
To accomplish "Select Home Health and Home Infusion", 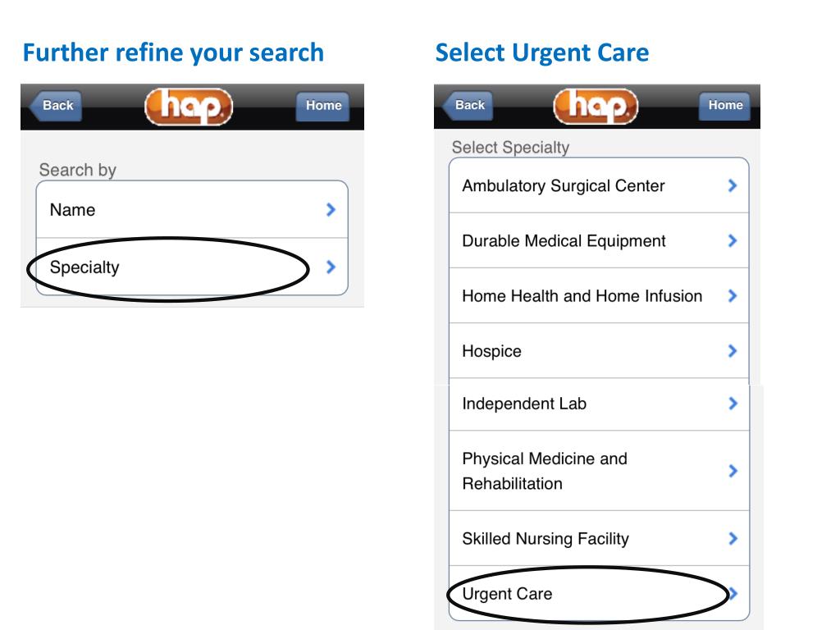I will click(x=599, y=295).
